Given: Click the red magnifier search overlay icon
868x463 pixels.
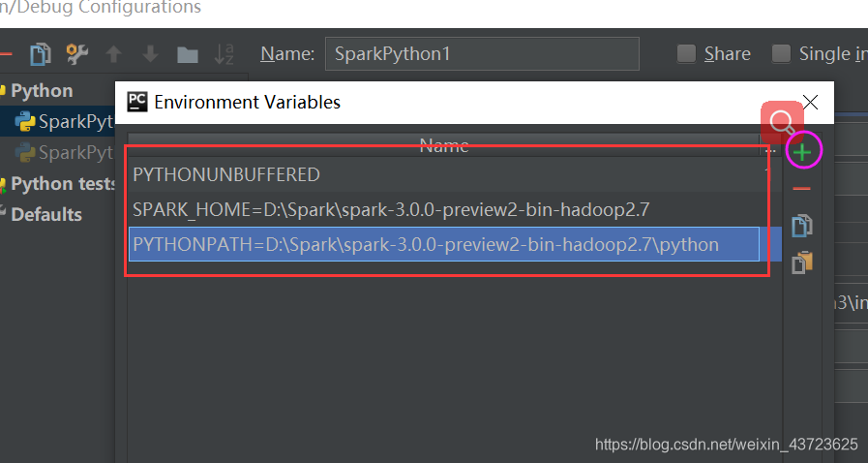Looking at the screenshot, I should click(782, 122).
